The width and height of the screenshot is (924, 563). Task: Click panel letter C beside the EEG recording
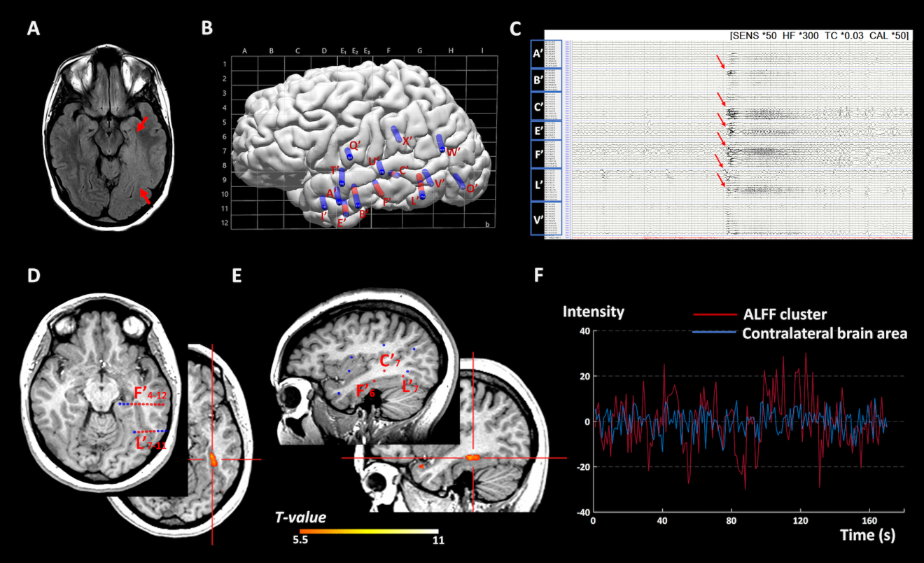pos(516,29)
